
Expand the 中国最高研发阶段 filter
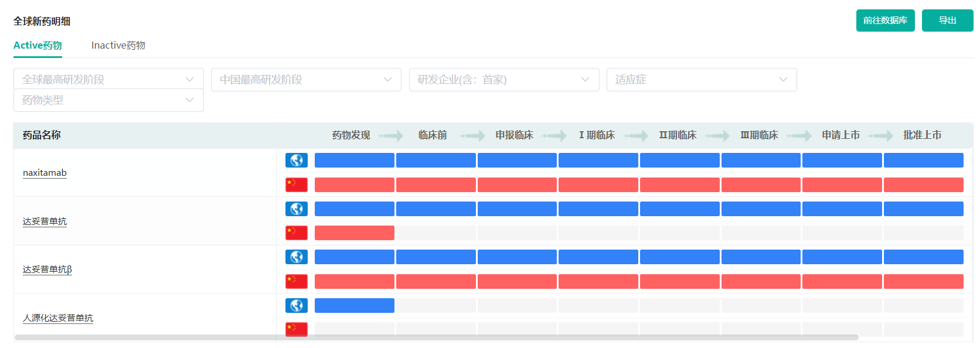(306, 80)
